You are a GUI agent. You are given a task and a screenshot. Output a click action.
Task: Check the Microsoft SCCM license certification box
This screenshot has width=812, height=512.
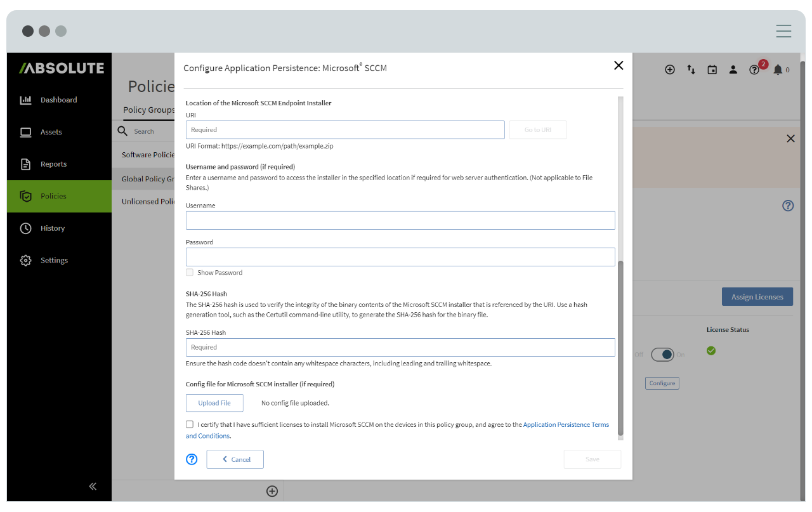[189, 424]
